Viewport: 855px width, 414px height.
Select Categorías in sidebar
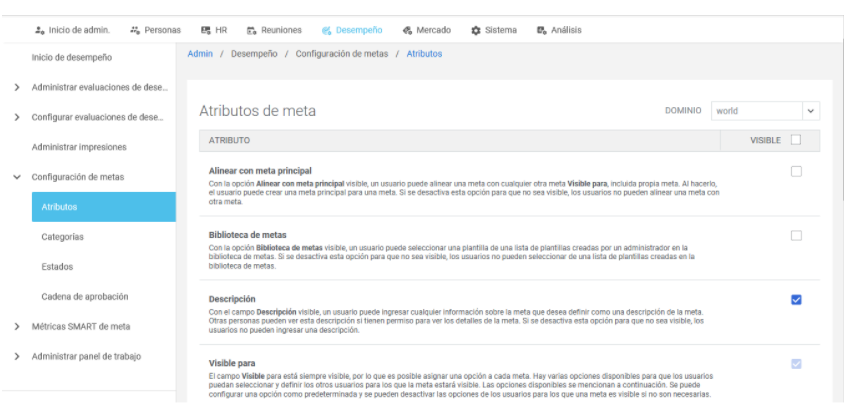[x=62, y=237]
